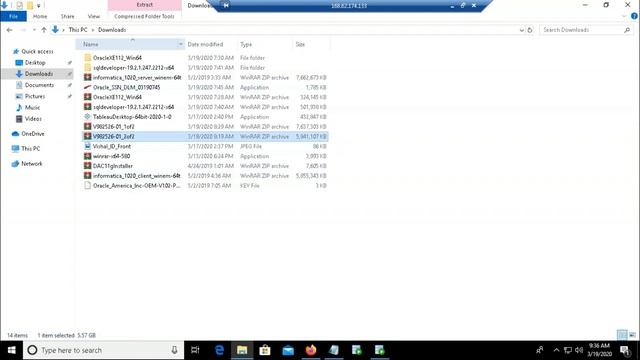This screenshot has height=360, width=640.
Task: Select the informatica_1020_server_winem-64t archive
Action: (205, 78)
